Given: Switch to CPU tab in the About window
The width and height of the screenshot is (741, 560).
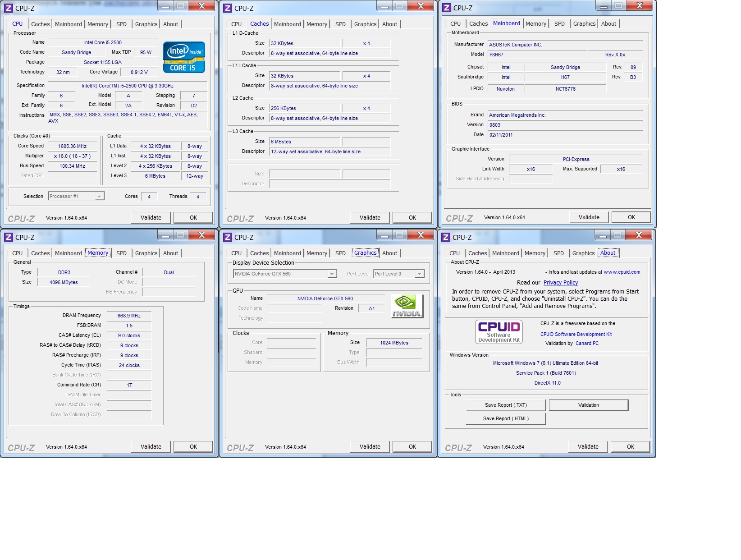Looking at the screenshot, I should click(x=455, y=253).
